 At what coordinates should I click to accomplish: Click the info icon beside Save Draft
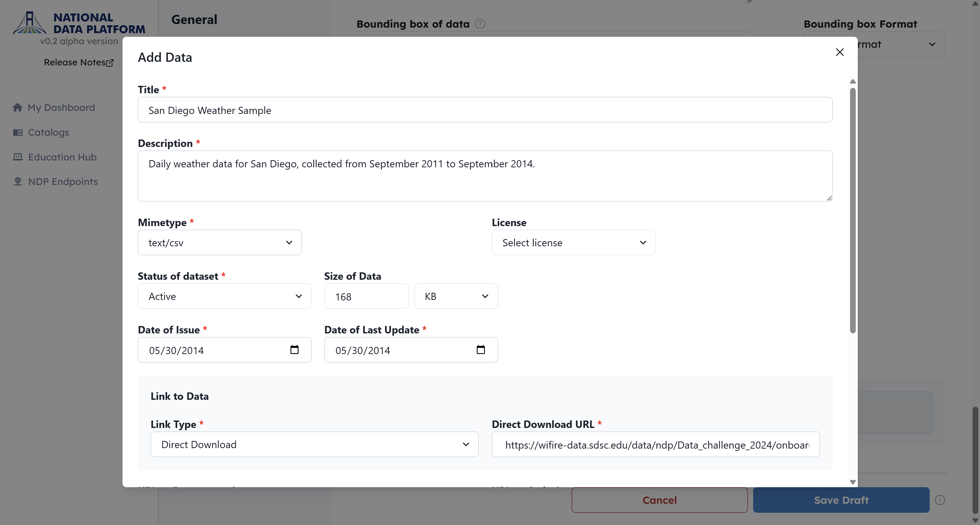pyautogui.click(x=940, y=500)
